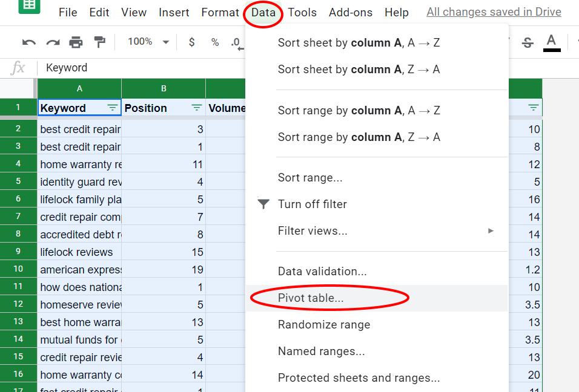Open filter dropdown in rightmost column header
This screenshot has width=579, height=392.
[533, 108]
